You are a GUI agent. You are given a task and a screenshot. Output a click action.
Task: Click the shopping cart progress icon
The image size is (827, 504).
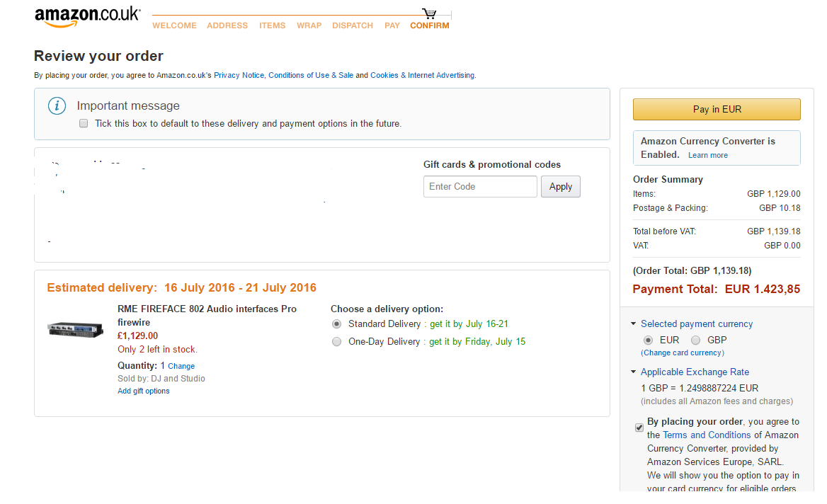tap(429, 13)
